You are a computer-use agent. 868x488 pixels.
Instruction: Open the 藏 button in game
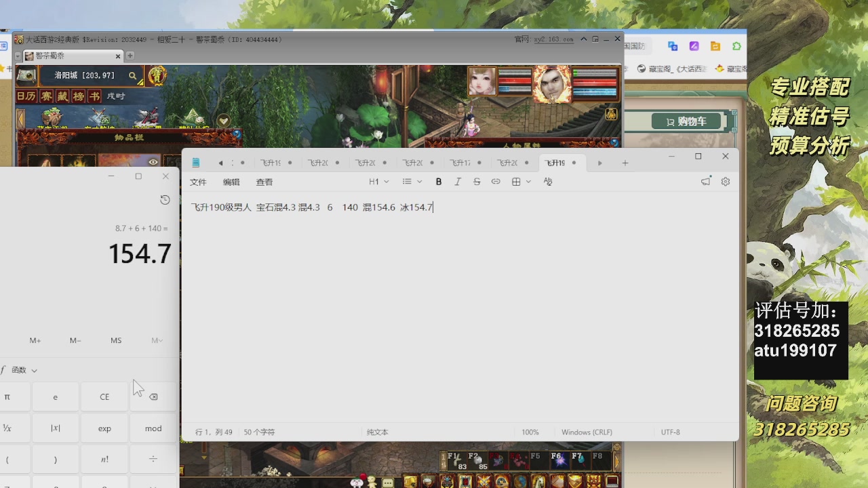coord(62,96)
